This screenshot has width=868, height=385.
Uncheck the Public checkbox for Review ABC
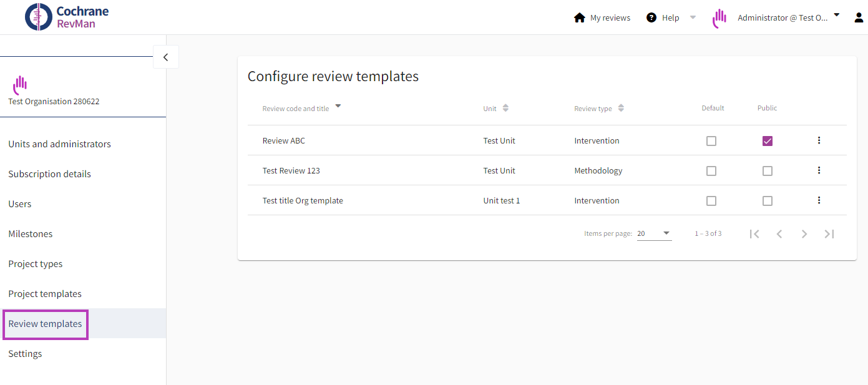[x=767, y=141]
